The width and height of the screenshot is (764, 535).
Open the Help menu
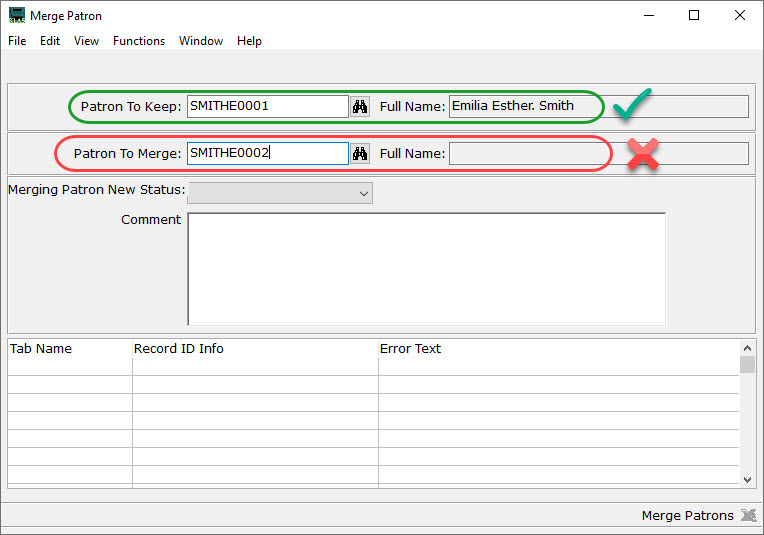(249, 41)
